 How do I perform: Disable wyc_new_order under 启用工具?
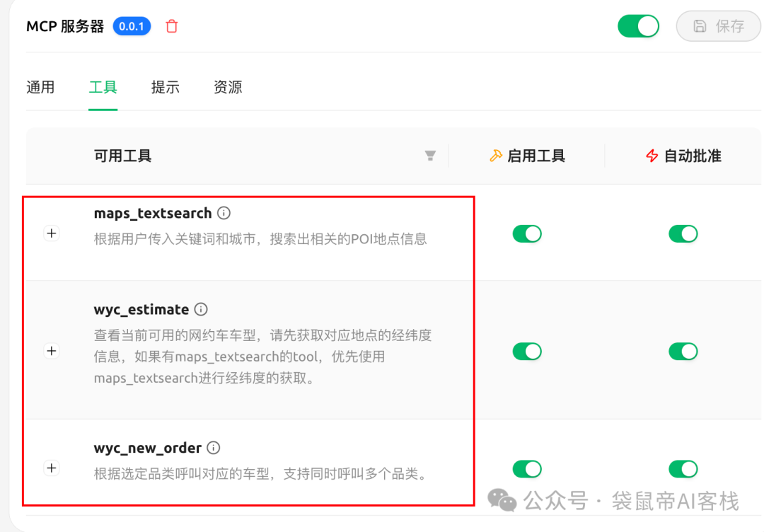(x=527, y=469)
